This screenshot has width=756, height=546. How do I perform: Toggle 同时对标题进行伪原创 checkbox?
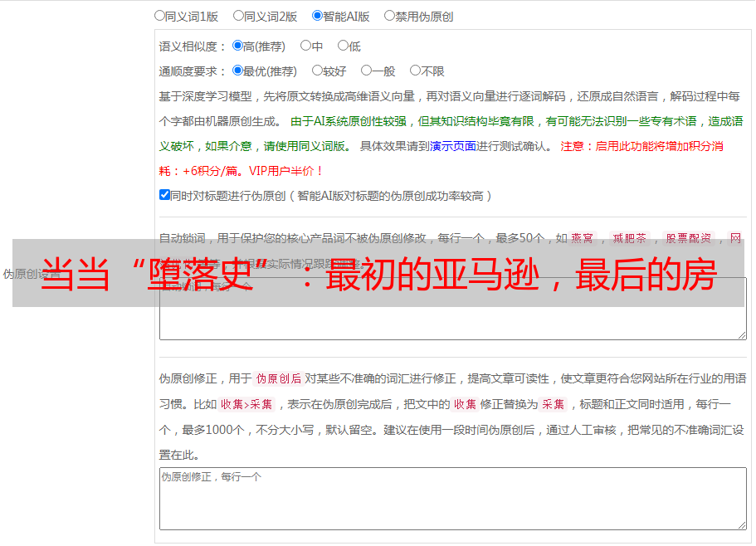(164, 195)
